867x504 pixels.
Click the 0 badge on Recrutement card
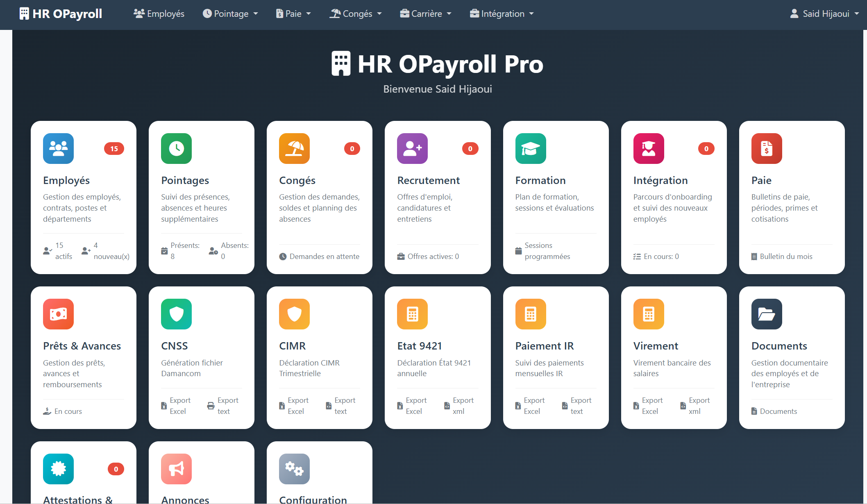[470, 149]
